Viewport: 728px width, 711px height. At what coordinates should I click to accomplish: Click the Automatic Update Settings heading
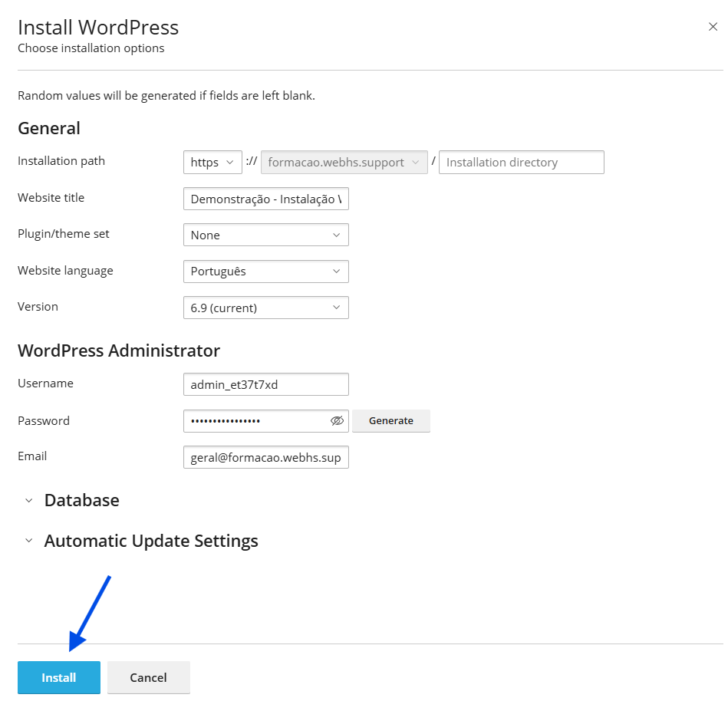151,541
